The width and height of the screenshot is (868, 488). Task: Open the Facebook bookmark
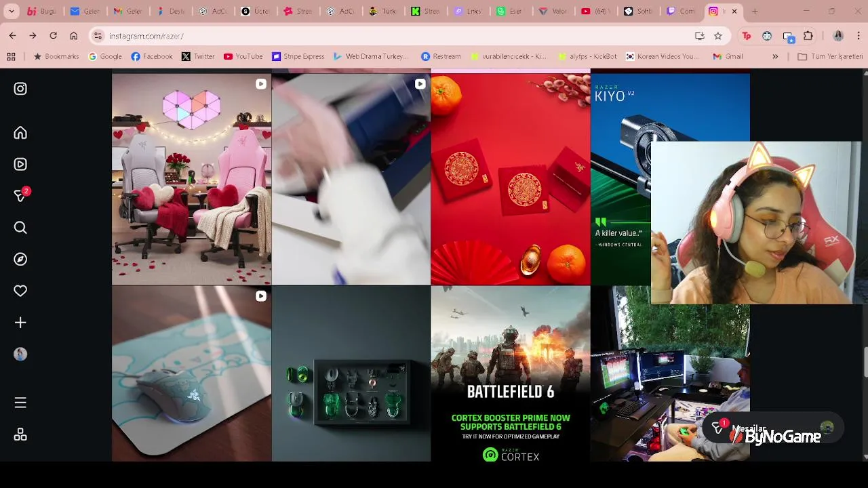(152, 57)
